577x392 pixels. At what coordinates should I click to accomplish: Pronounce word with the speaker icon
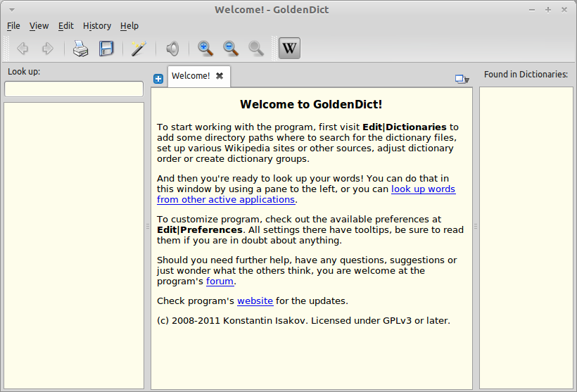point(172,49)
